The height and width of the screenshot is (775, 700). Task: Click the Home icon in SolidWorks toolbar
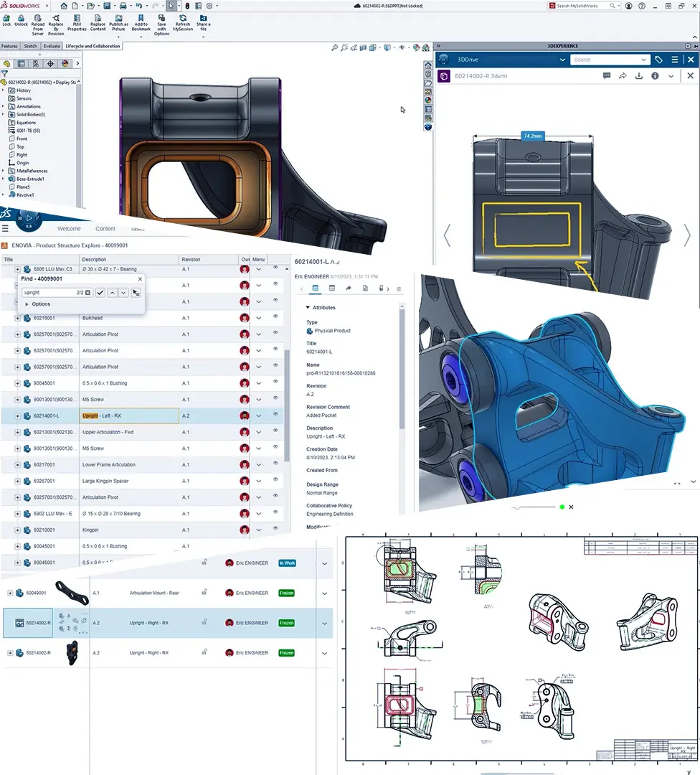pos(64,6)
